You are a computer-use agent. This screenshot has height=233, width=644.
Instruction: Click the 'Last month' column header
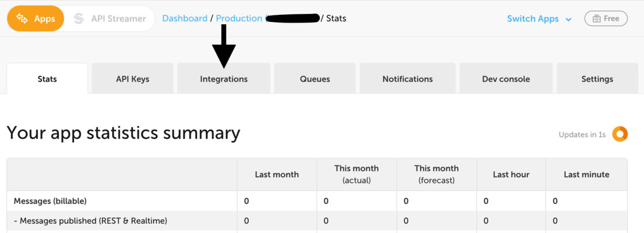coord(277,174)
